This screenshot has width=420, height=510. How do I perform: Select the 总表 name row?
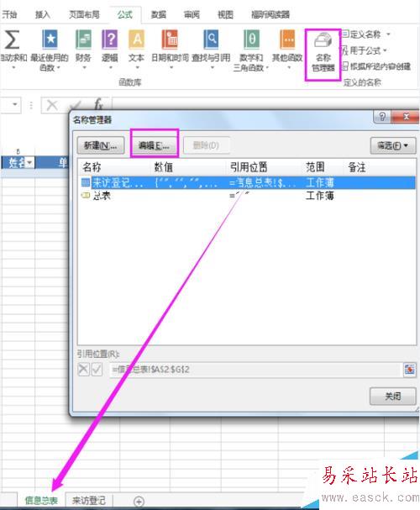248,196
